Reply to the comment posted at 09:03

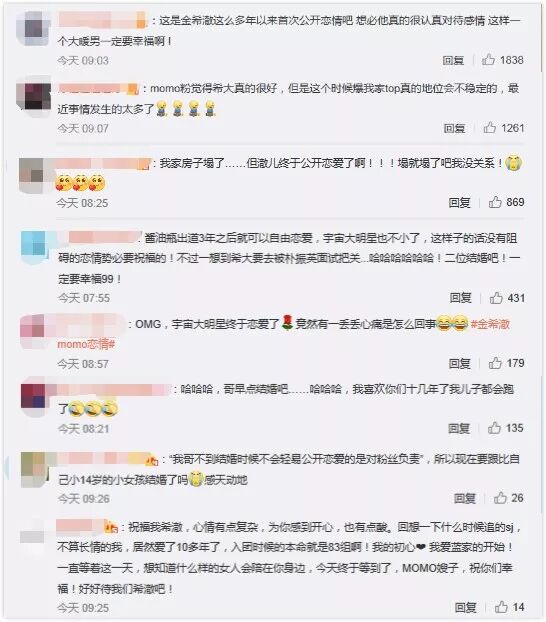(454, 60)
